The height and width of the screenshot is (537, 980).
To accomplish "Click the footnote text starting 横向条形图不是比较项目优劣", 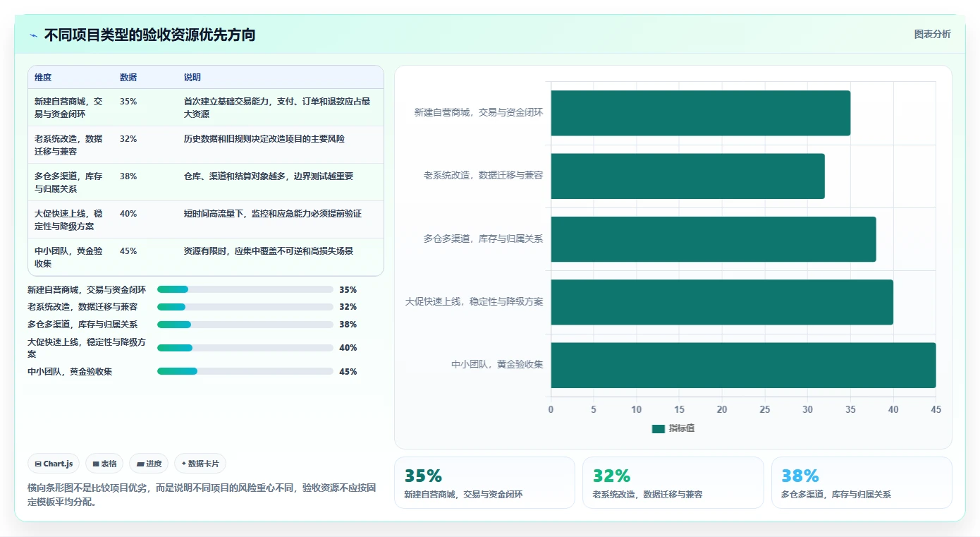I will point(201,495).
